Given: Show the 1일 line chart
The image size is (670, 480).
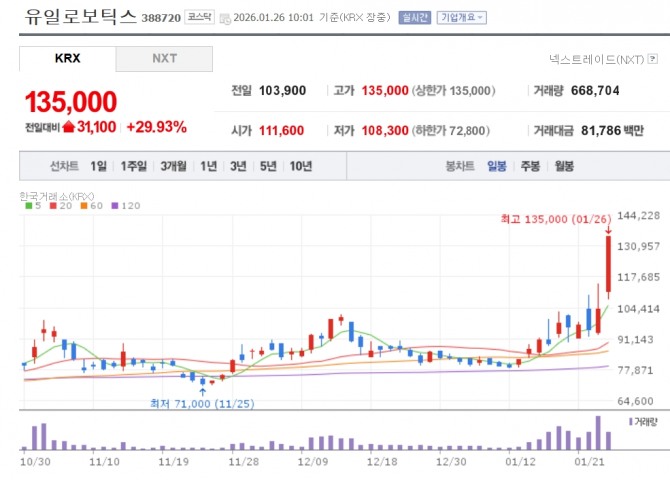Looking at the screenshot, I should click(98, 166).
